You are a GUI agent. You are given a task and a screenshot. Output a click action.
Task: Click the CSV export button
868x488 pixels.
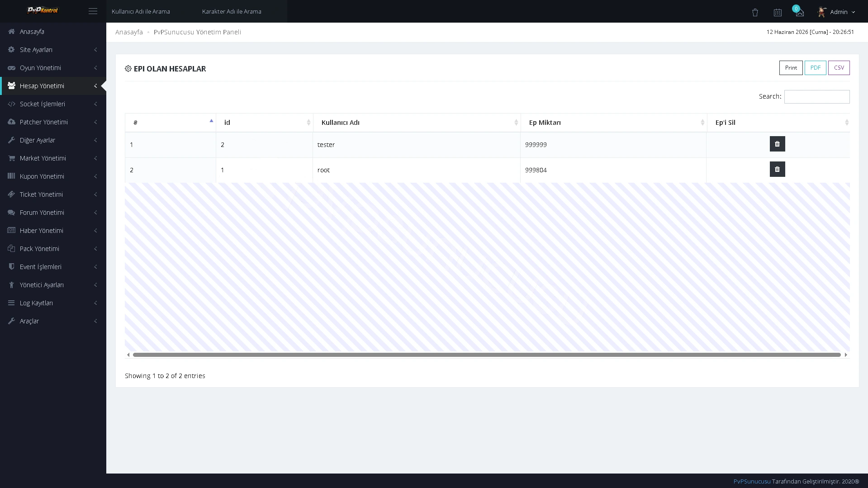pos(839,68)
